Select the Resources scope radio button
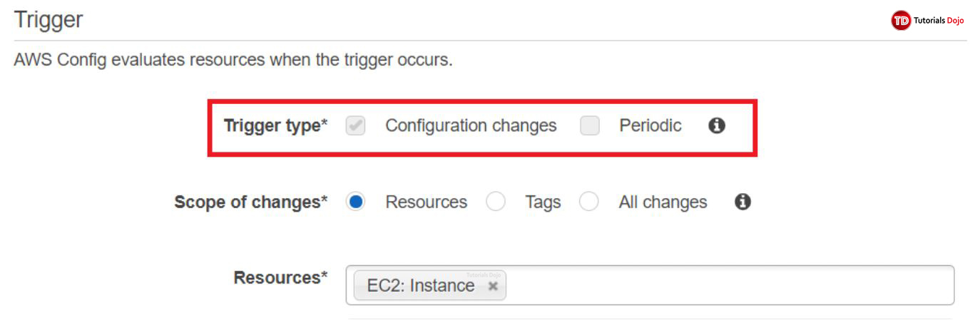Viewport: 980px width, 330px height. click(x=355, y=202)
